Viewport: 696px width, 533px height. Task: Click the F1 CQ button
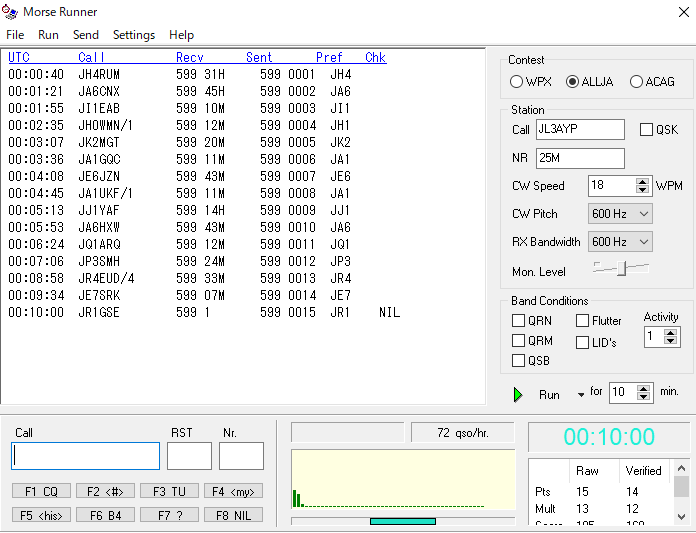[41, 491]
